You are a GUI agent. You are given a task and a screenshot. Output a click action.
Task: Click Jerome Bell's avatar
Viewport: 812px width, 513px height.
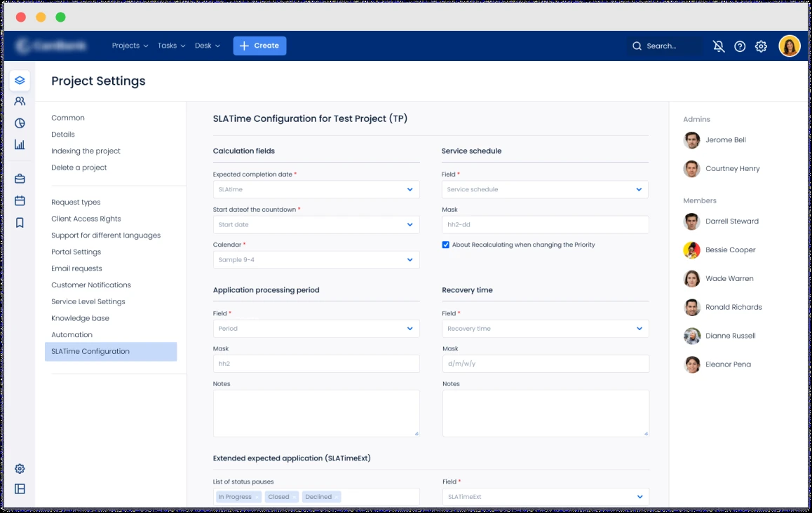pyautogui.click(x=692, y=140)
